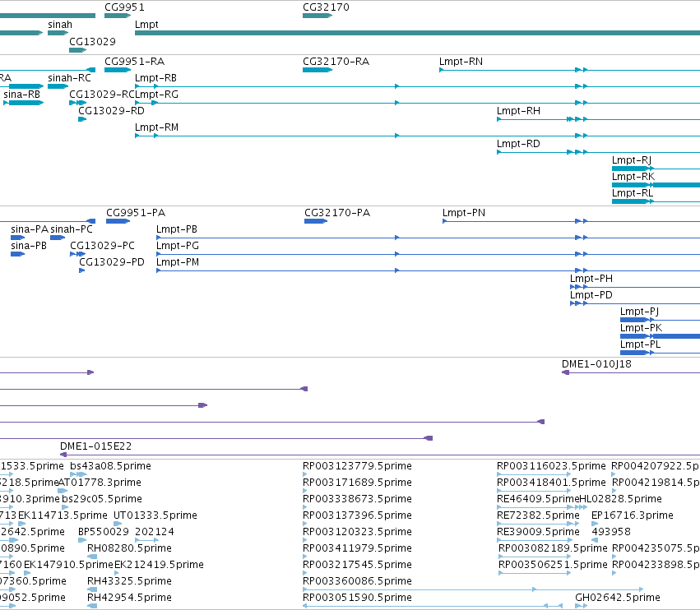Viewport: 700px width, 610px height.
Task: Select the sina-PA protein label
Action: (x=30, y=229)
